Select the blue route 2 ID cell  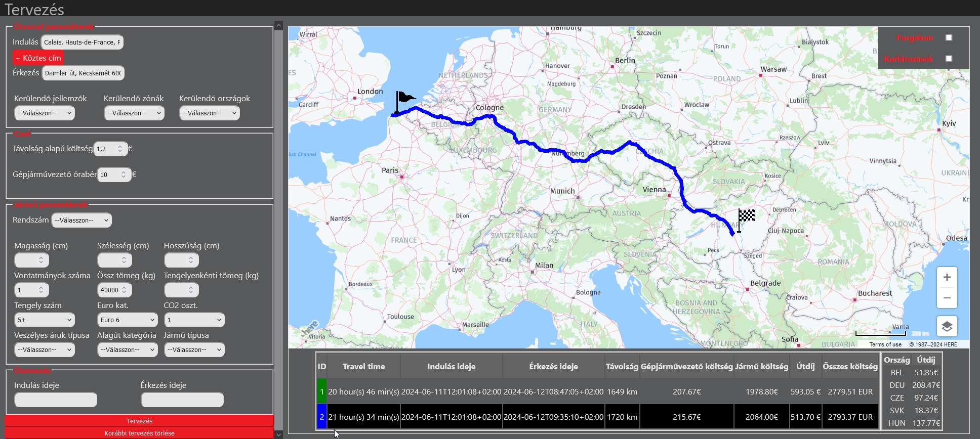tap(321, 417)
